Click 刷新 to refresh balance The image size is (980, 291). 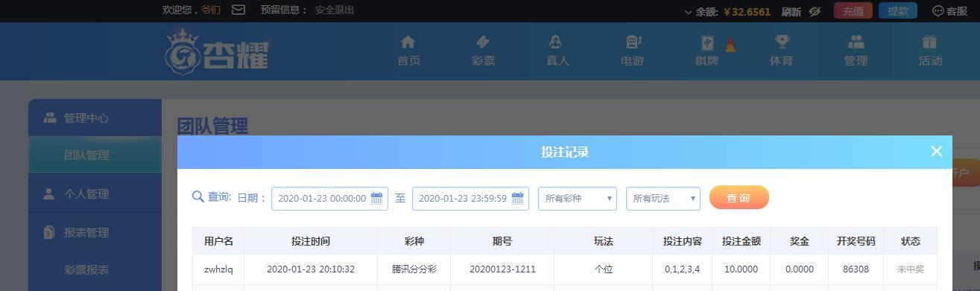coord(791,11)
